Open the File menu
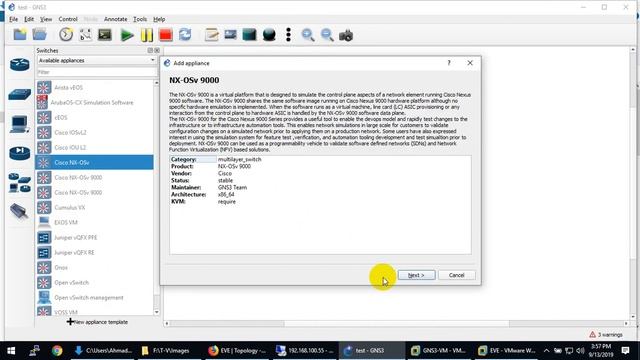This screenshot has width=640, height=360. (x=13, y=19)
